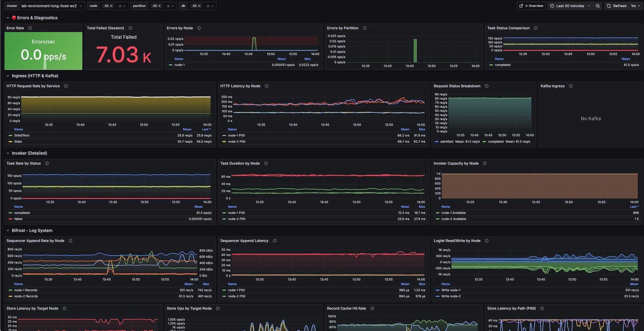Open the HTTP Latency by Node panel title

point(240,86)
